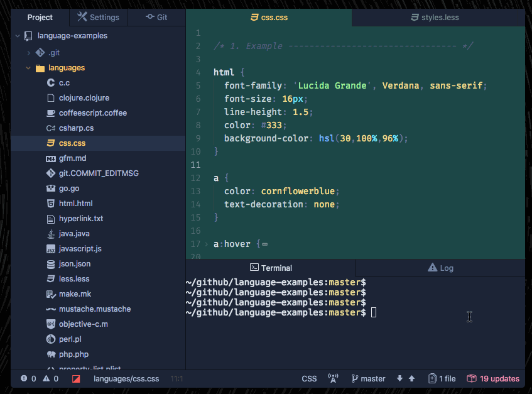Click the languages/css.css path in status bar
532x394 pixels.
click(x=126, y=379)
